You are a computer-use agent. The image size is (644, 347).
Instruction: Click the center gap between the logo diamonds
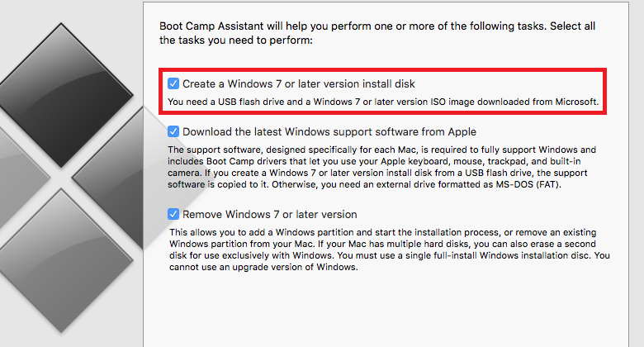click(x=62, y=178)
